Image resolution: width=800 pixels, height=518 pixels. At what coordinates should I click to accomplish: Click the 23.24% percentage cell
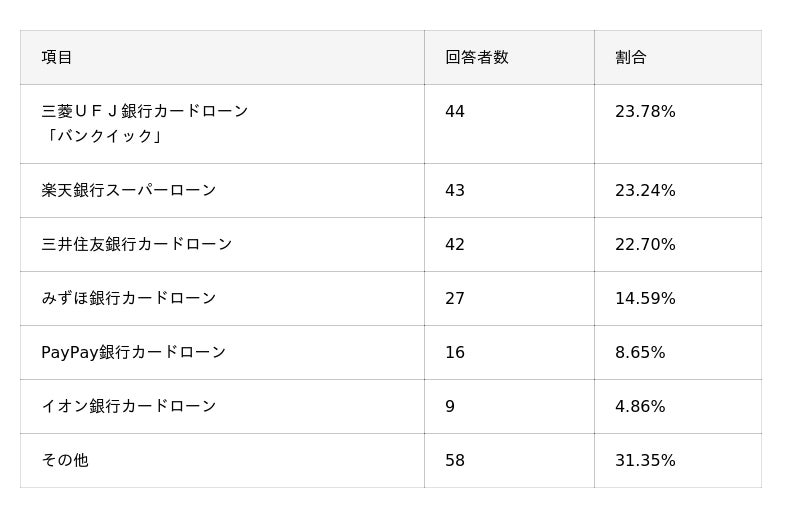click(645, 190)
